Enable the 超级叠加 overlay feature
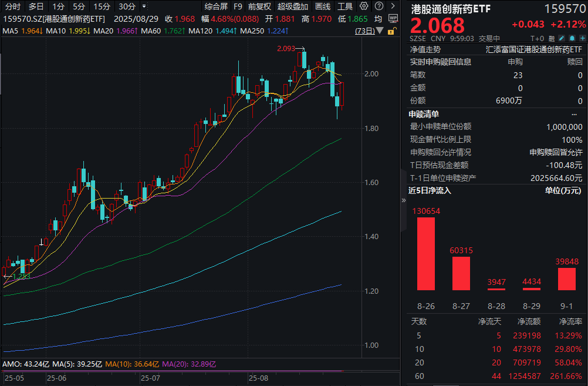Image resolution: width=588 pixels, height=386 pixels. 293,6
